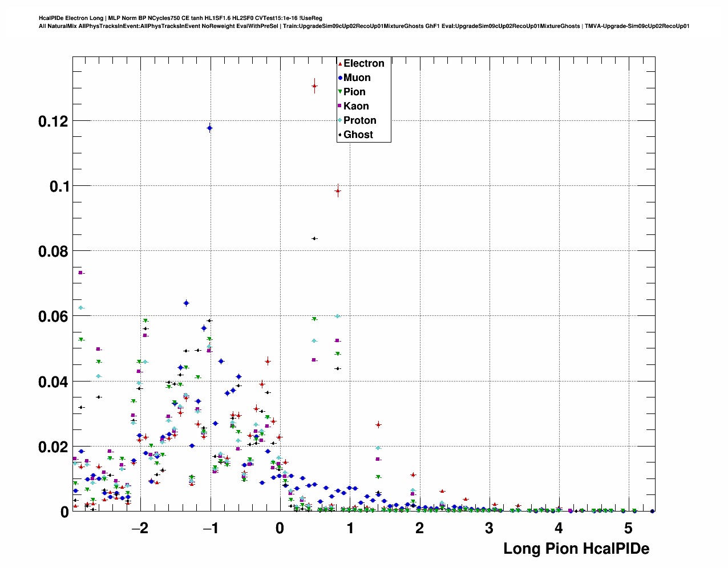Click the red Electron triangle legend marker
The width and height of the screenshot is (728, 568).
pyautogui.click(x=341, y=63)
